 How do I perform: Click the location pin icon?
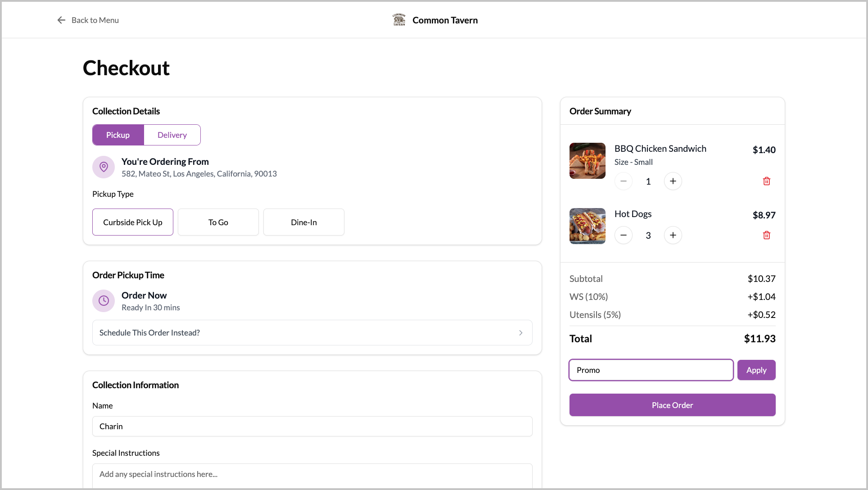pos(104,167)
